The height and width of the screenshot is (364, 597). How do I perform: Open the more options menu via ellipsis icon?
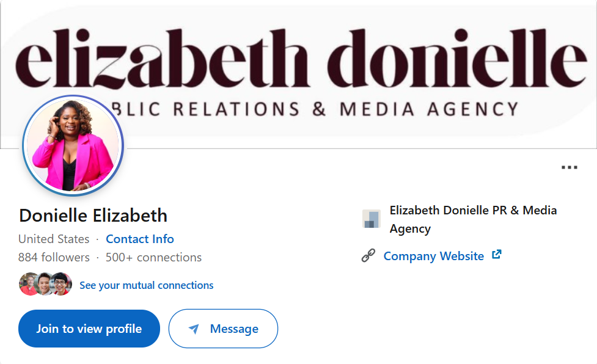click(570, 166)
